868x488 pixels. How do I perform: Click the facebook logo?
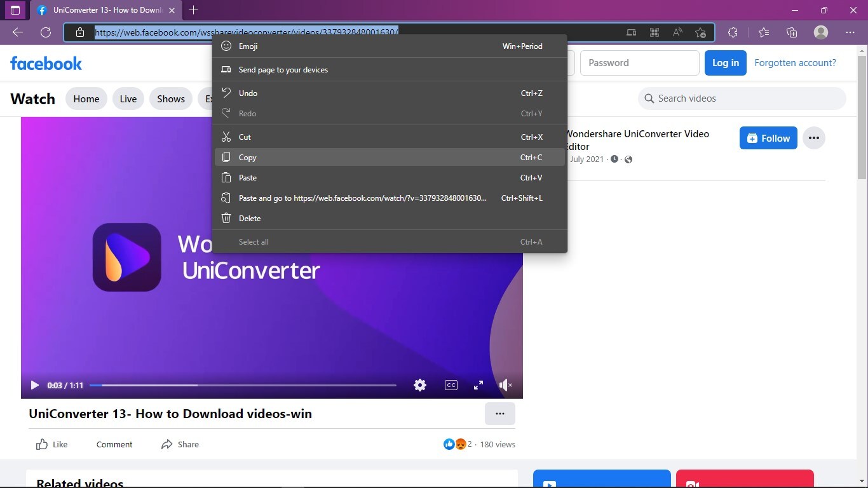[x=46, y=63]
